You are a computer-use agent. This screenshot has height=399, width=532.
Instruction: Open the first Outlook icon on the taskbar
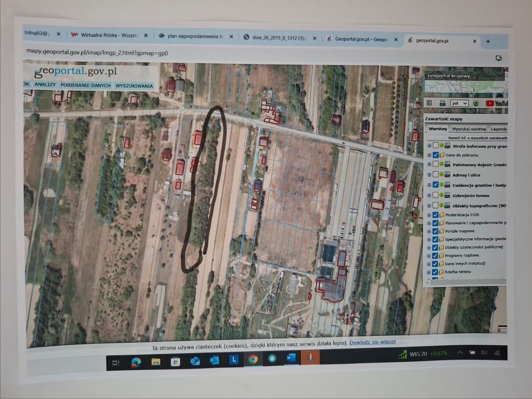click(195, 361)
